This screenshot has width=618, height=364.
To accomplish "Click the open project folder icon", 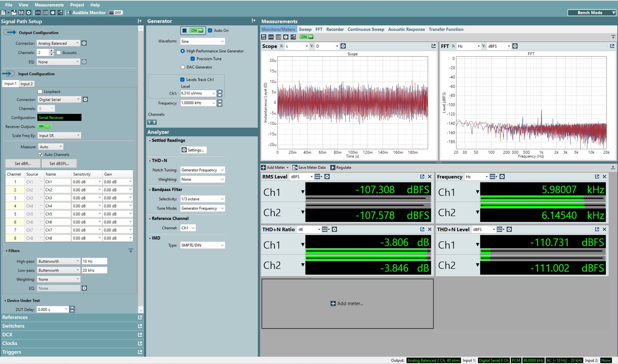I will pyautogui.click(x=14, y=13).
